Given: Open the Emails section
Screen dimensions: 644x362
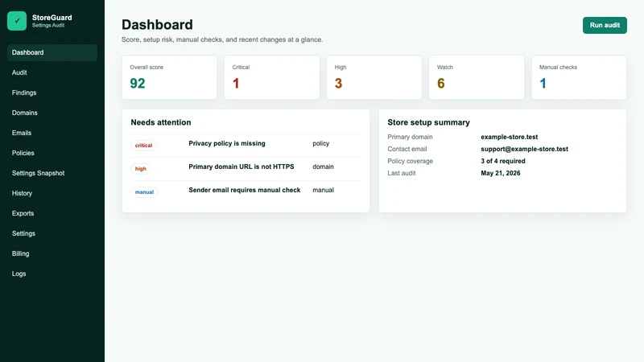Looking at the screenshot, I should pyautogui.click(x=52, y=133).
